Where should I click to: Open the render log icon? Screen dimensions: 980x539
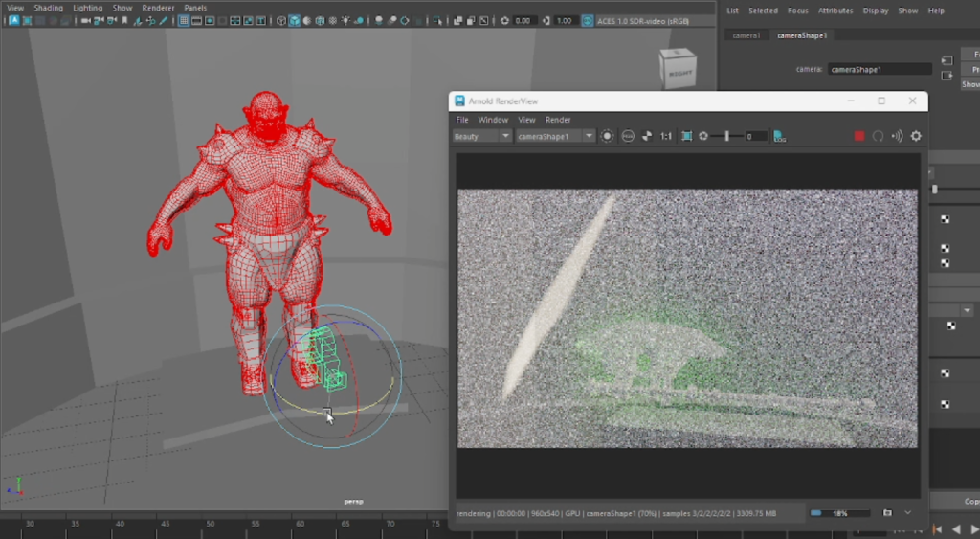point(779,136)
